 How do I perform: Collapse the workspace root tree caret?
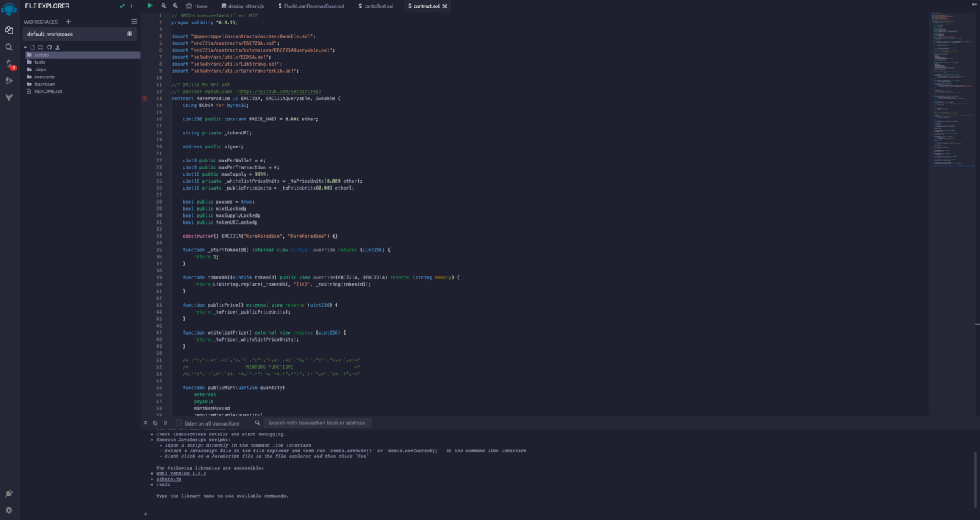click(25, 48)
